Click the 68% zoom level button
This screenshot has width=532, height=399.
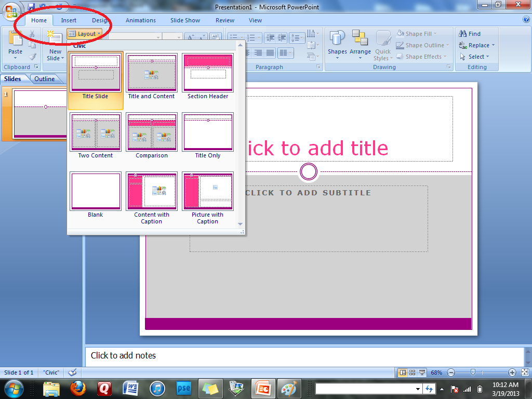click(x=436, y=373)
